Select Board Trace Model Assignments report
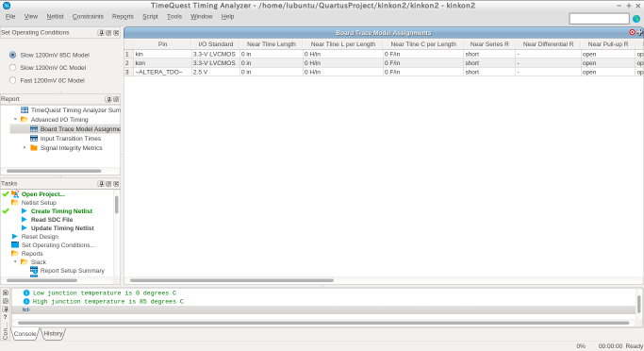 click(80, 129)
